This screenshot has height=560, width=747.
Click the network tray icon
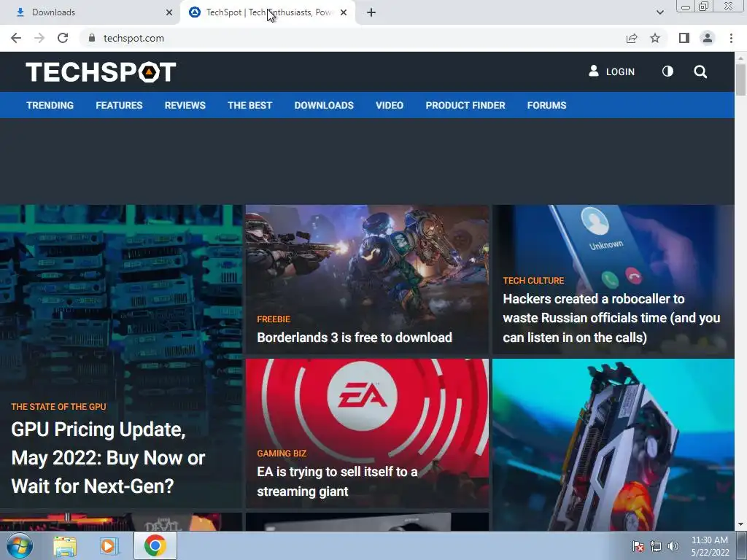click(x=656, y=546)
